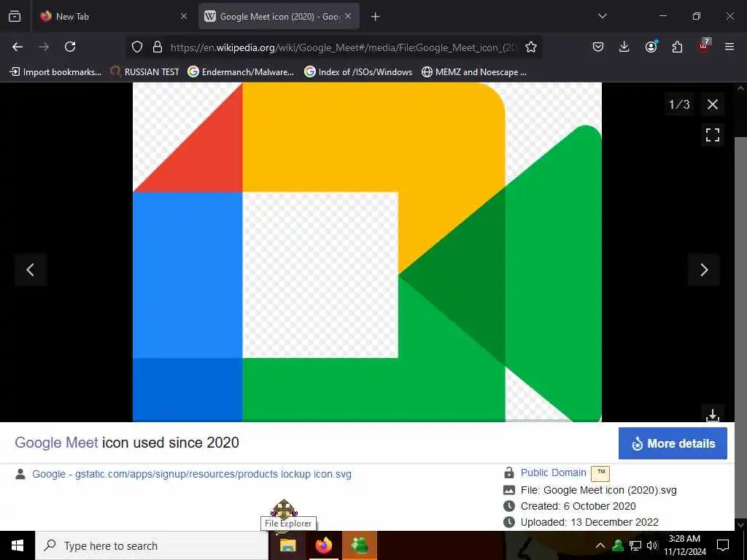Open Firefox application hamburger menu

tap(729, 47)
